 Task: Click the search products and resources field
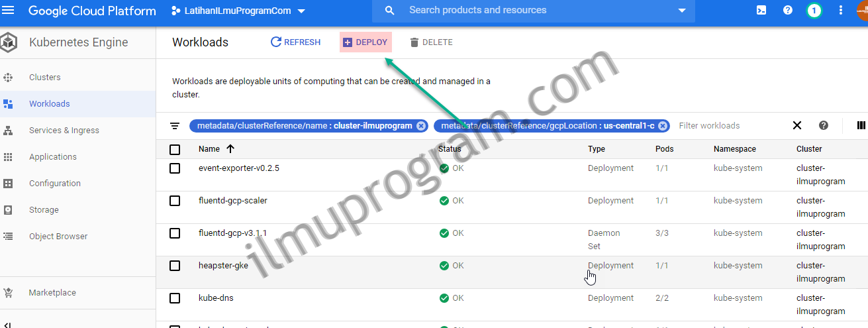tap(534, 11)
